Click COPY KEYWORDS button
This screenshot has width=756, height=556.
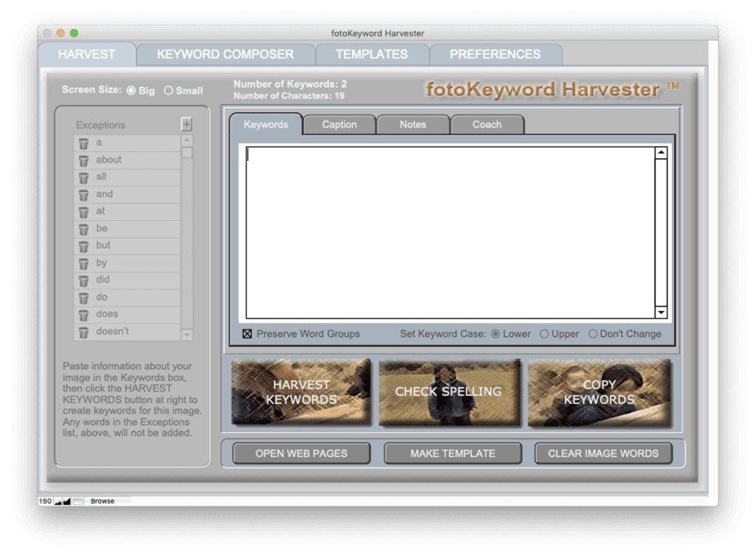599,392
